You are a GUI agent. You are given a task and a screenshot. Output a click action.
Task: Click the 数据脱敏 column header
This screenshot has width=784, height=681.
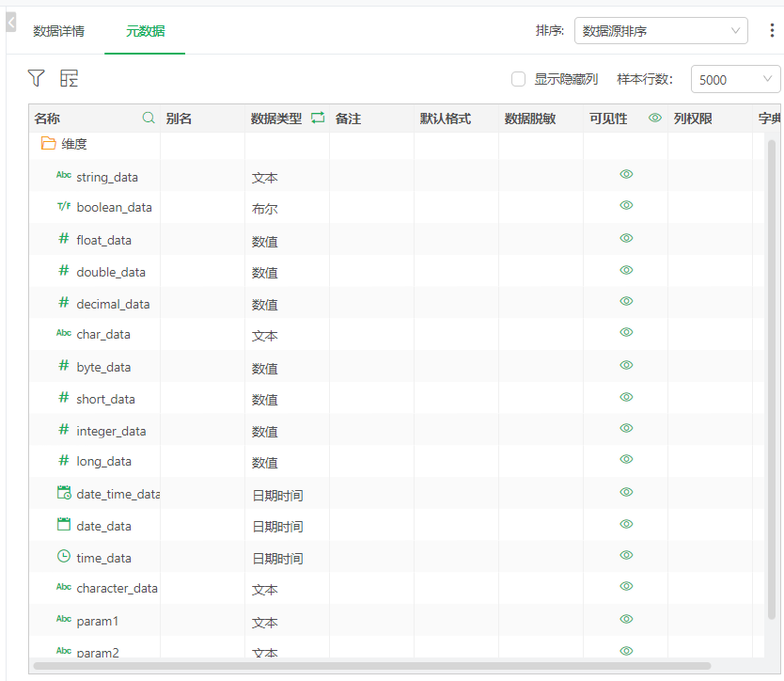point(530,119)
